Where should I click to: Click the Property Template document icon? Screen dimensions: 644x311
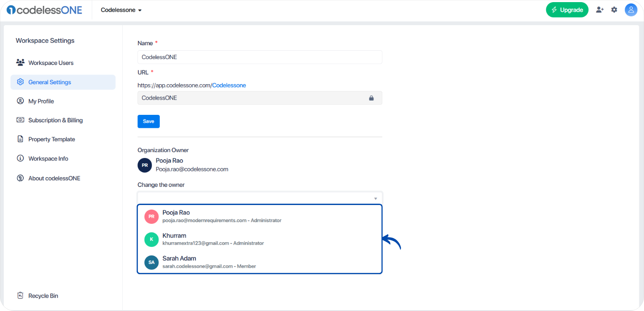(x=20, y=139)
